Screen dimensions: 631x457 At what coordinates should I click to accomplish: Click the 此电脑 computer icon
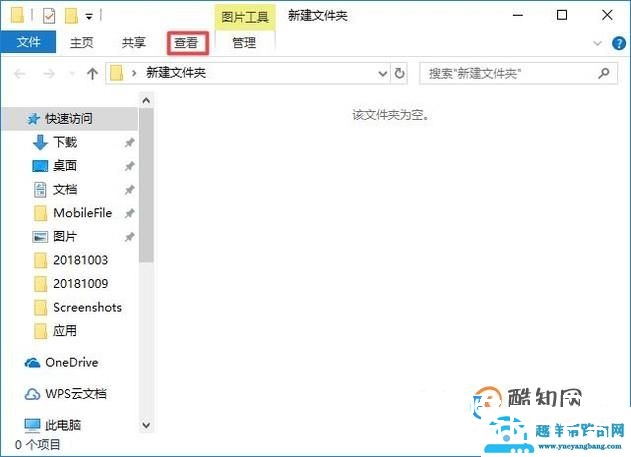tap(32, 425)
